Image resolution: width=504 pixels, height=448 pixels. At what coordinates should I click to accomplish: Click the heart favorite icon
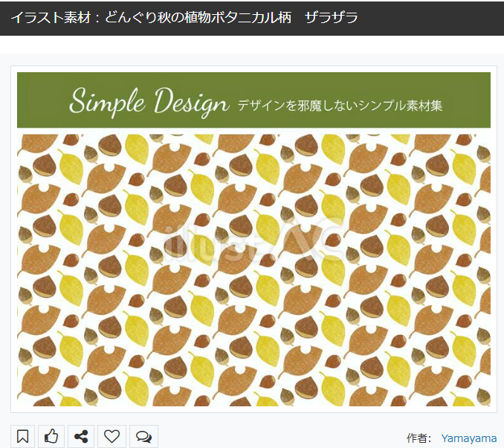112,436
